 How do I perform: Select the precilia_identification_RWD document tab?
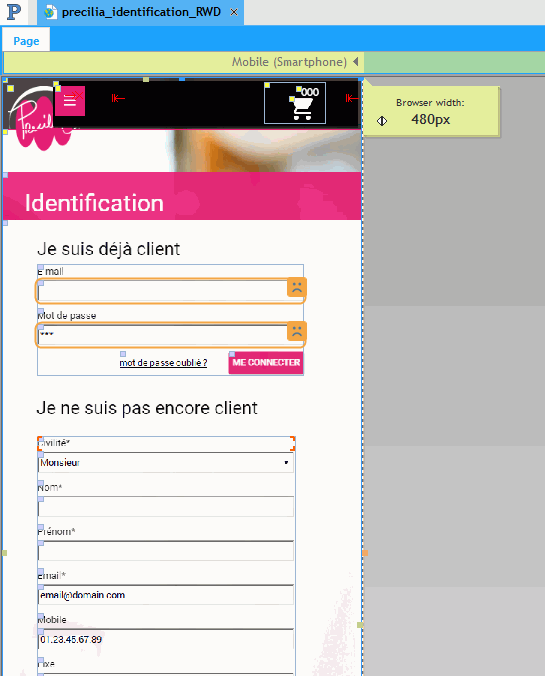[x=141, y=12]
